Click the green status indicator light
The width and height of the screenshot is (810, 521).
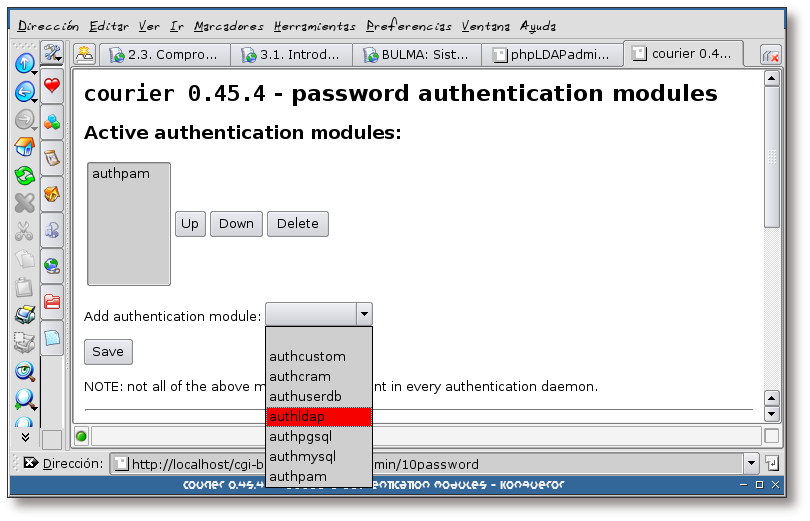[x=81, y=436]
